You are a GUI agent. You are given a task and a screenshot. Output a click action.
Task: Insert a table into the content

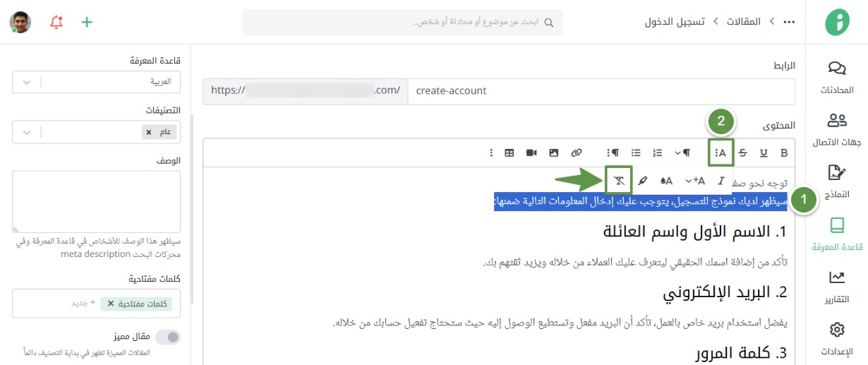pyautogui.click(x=509, y=152)
